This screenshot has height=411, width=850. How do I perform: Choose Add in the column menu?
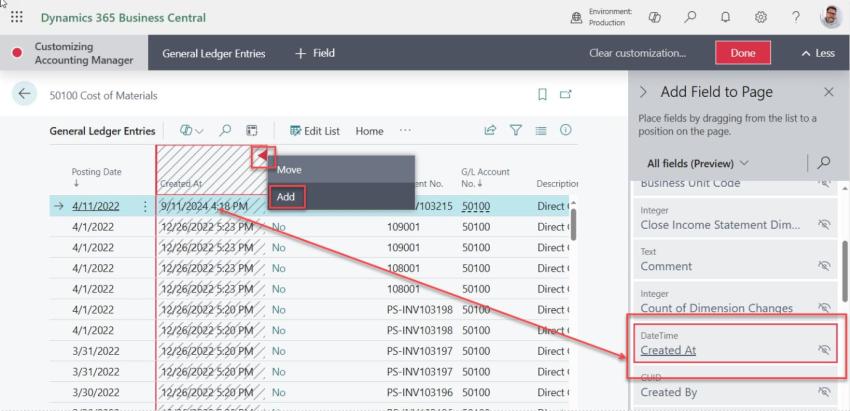coord(341,197)
